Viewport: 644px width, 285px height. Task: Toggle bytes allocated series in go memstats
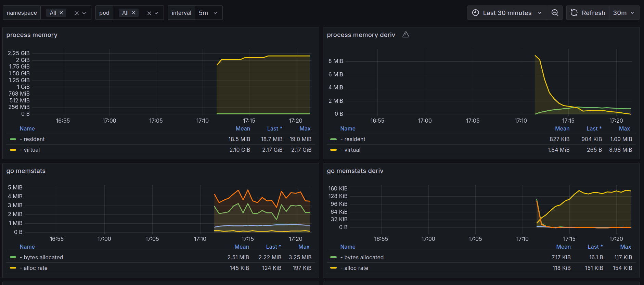[x=41, y=257]
